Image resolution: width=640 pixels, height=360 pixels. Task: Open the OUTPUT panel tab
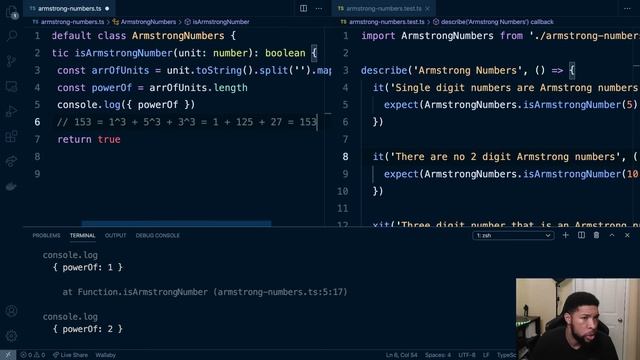(116, 236)
